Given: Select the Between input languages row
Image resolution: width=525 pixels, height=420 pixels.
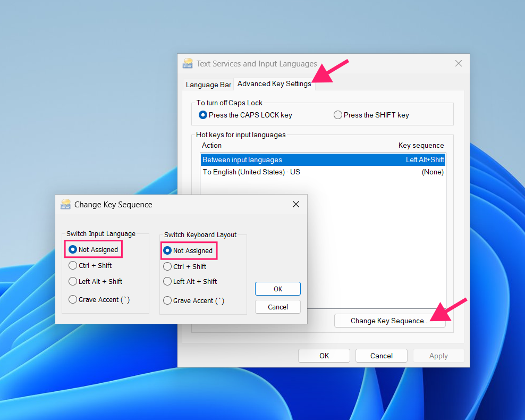Looking at the screenshot, I should pos(323,160).
